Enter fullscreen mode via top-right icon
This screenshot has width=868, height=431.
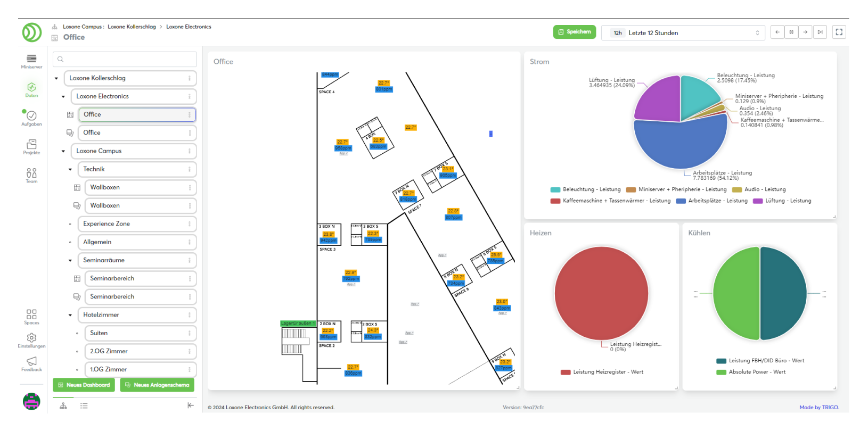tap(839, 32)
